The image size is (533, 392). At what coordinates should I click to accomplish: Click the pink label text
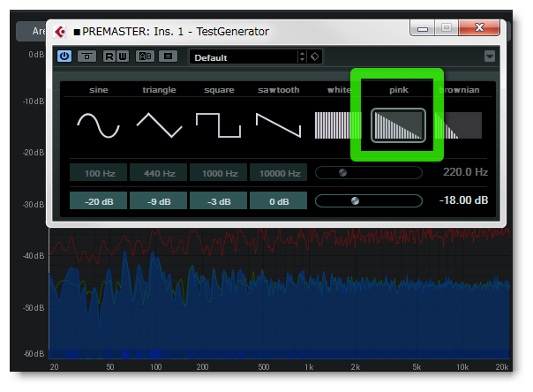(x=399, y=90)
